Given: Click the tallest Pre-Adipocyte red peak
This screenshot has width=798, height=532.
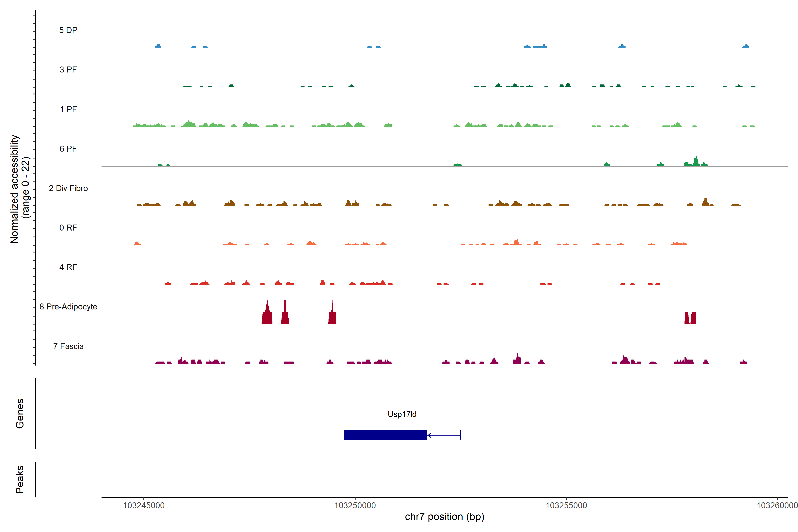Looking at the screenshot, I should point(267,314).
